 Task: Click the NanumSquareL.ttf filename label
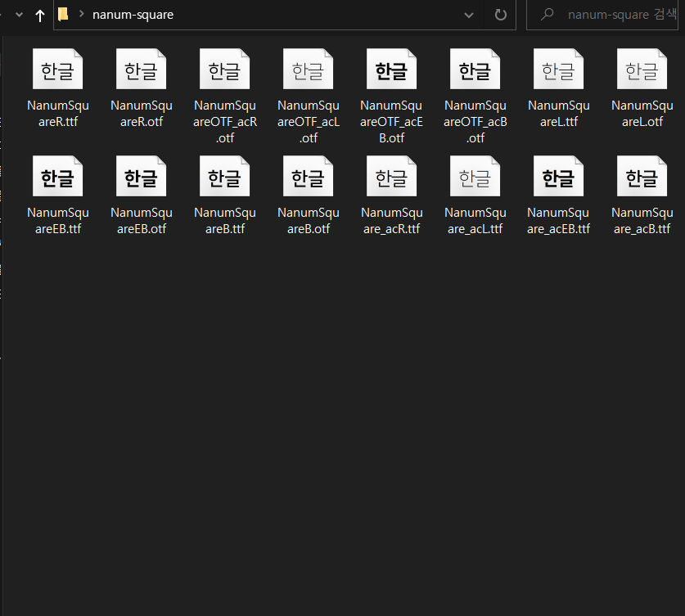[x=558, y=114]
